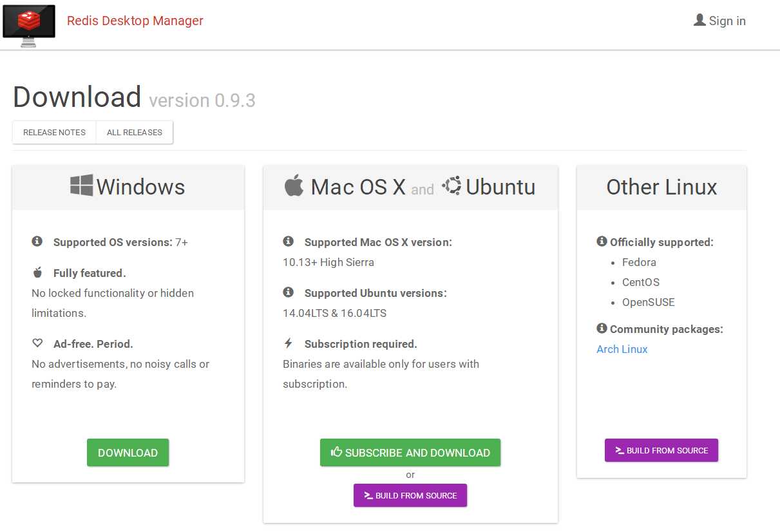The image size is (780, 532).
Task: Click the Apple logo in the Mac OS X header
Action: pyautogui.click(x=294, y=185)
